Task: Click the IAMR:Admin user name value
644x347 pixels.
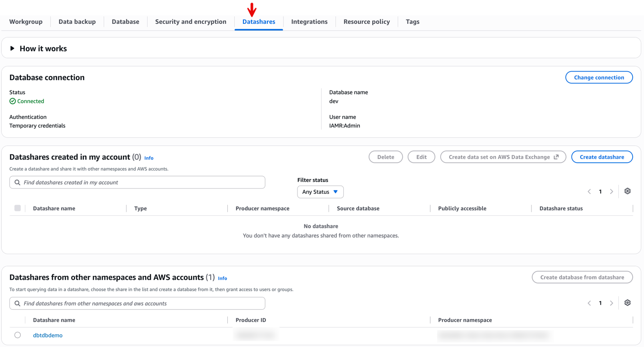Action: (345, 126)
